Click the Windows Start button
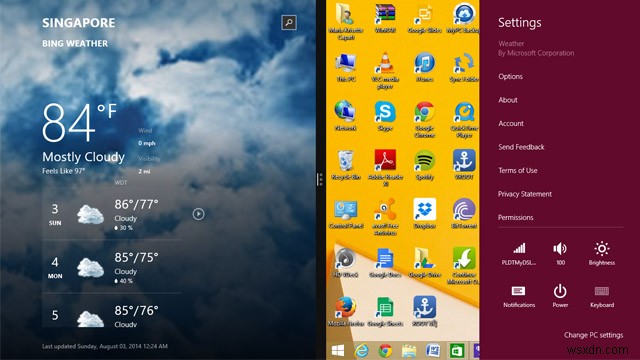The height and width of the screenshot is (360, 640). click(338, 351)
